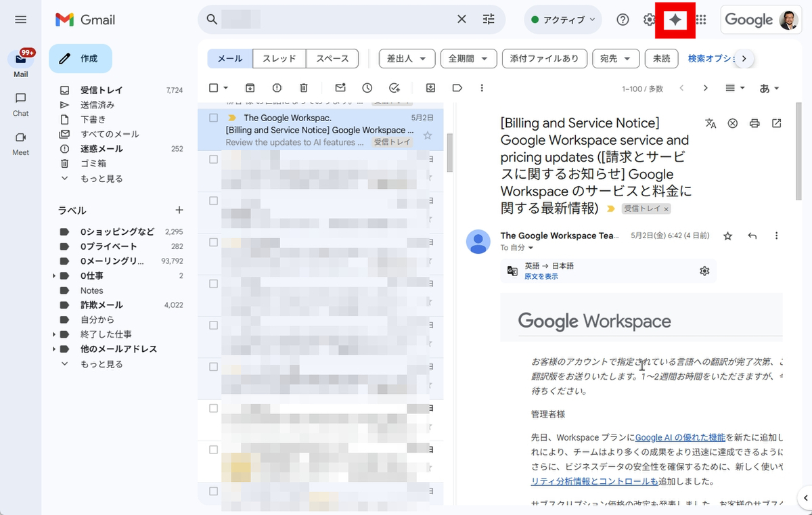Expand もっと見る under labels
The height and width of the screenshot is (515, 812).
tap(101, 364)
